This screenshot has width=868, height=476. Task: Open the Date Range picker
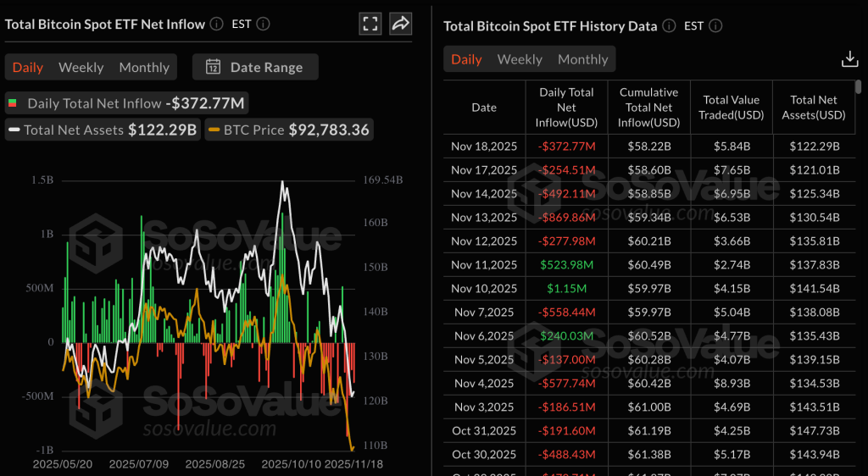(x=255, y=67)
